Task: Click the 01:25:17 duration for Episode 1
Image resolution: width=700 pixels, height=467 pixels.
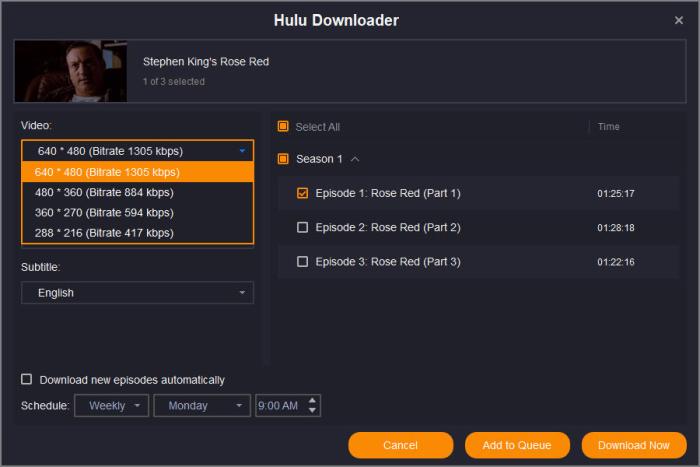Action: point(616,194)
